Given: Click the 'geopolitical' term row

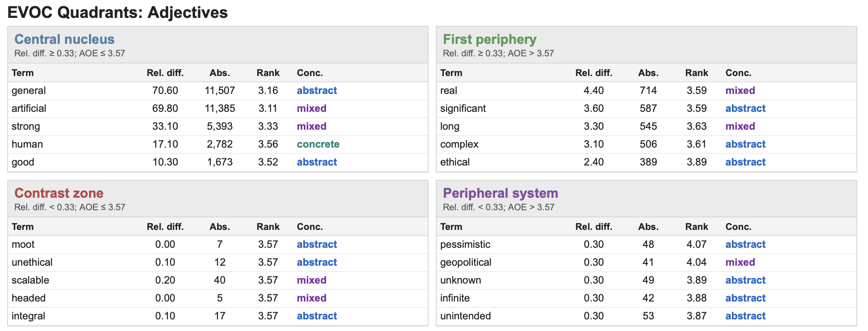Looking at the screenshot, I should (647, 262).
